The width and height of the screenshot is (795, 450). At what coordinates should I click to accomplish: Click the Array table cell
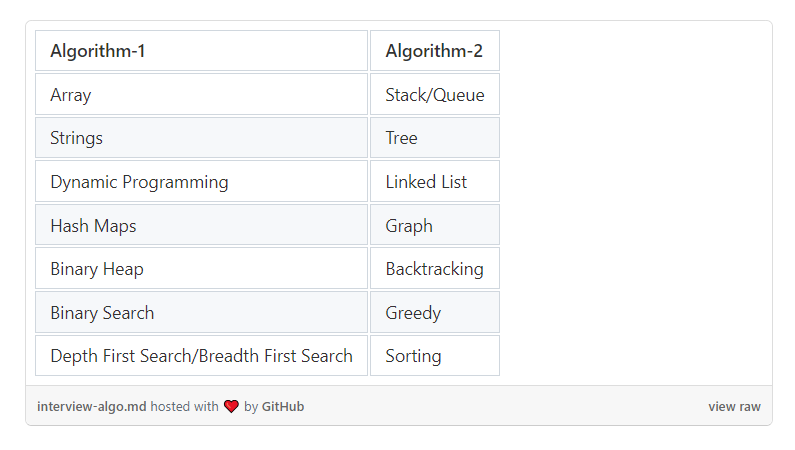201,94
